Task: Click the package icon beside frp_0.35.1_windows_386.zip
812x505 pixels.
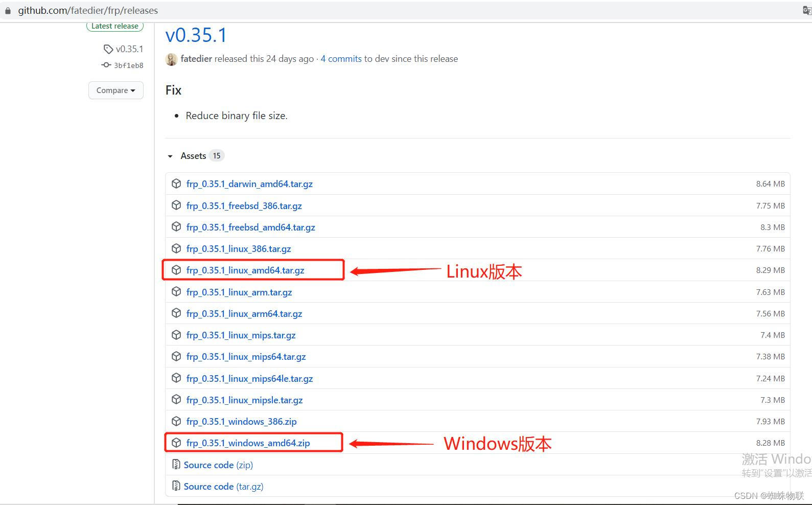Action: point(176,421)
